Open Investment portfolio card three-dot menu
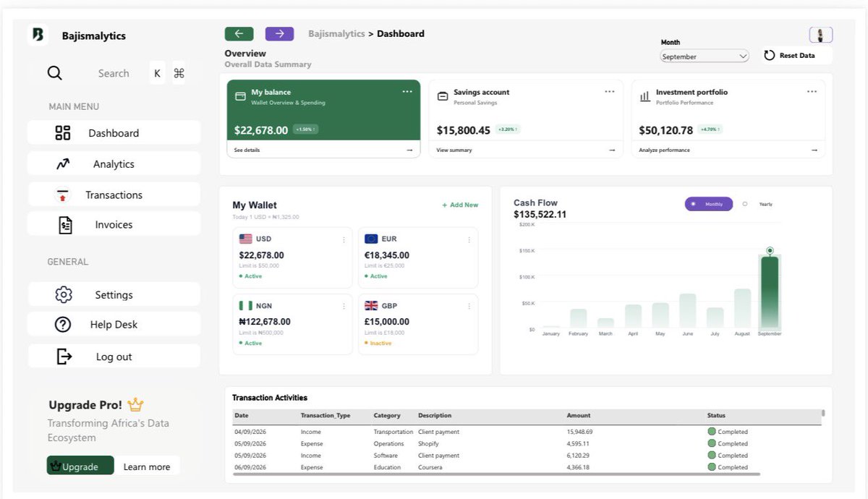 coord(812,92)
